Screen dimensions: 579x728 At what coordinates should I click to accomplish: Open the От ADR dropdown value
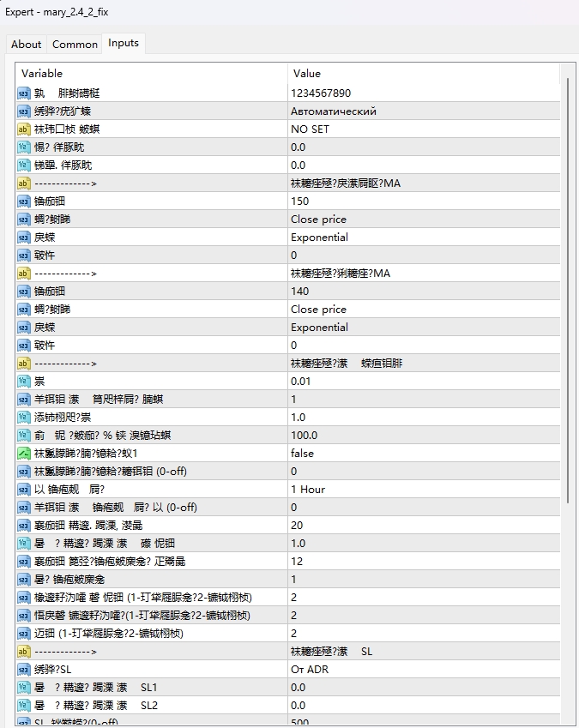tap(424, 670)
